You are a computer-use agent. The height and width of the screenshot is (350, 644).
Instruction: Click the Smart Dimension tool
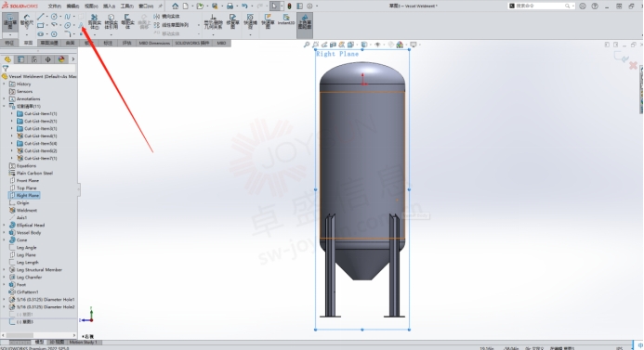[x=26, y=21]
